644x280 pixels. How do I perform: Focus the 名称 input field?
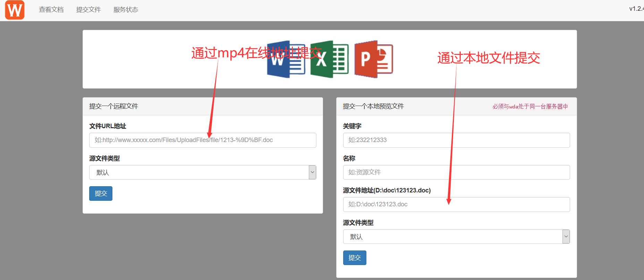(x=456, y=172)
